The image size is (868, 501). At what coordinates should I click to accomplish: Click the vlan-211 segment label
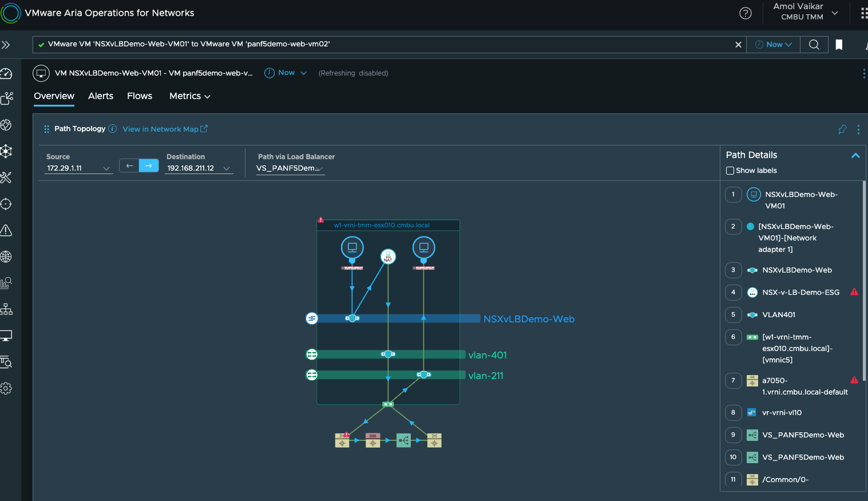point(486,376)
